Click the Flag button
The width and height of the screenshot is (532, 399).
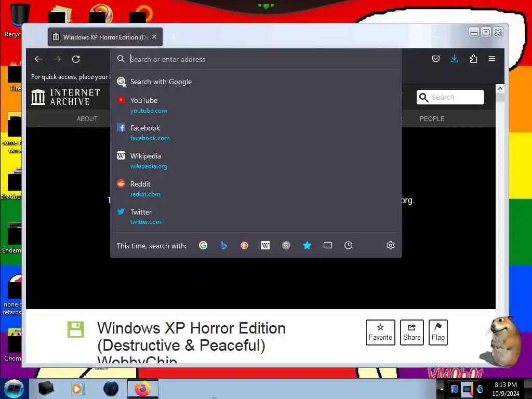[x=438, y=332]
